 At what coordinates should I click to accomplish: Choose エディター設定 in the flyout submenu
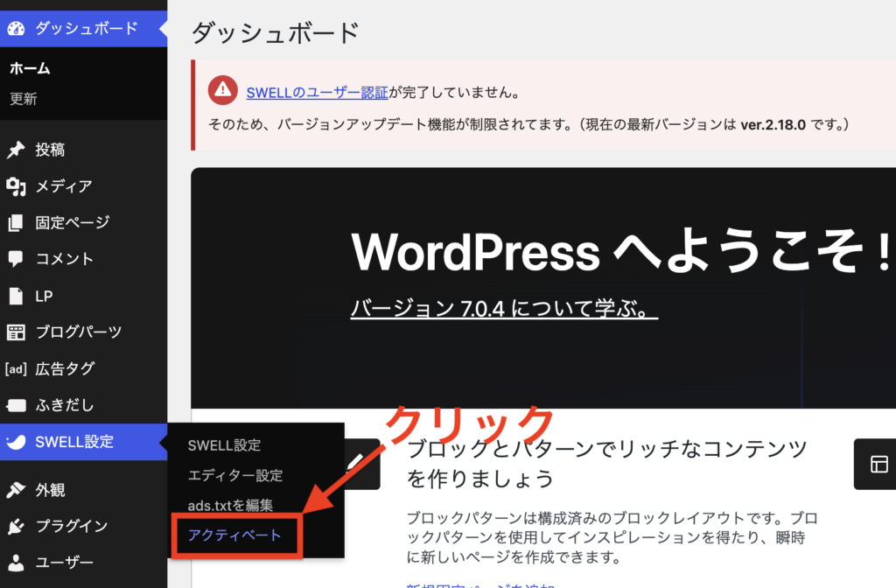click(x=235, y=475)
